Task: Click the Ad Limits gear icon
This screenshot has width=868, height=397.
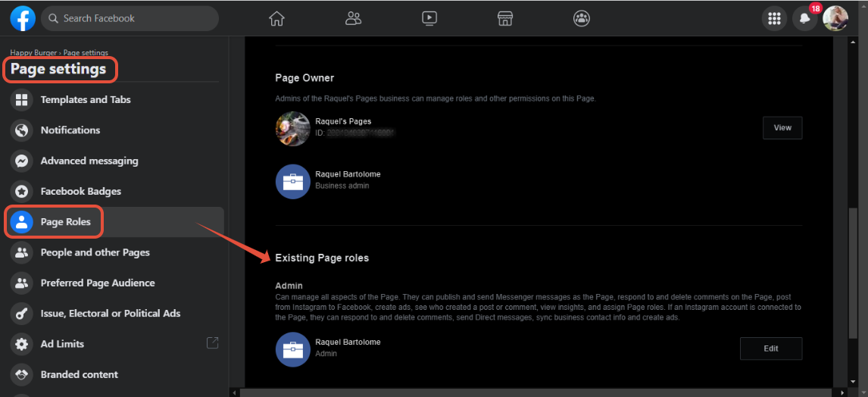Action: tap(22, 344)
